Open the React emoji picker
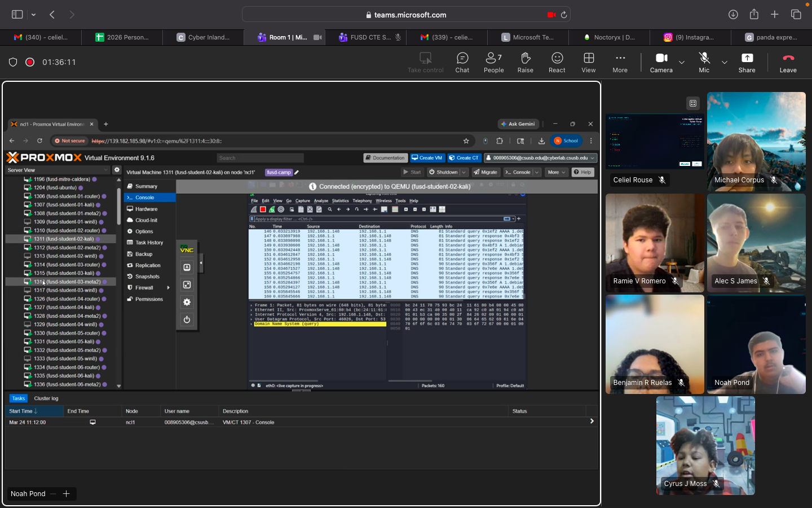Image resolution: width=812 pixels, height=508 pixels. pyautogui.click(x=557, y=62)
